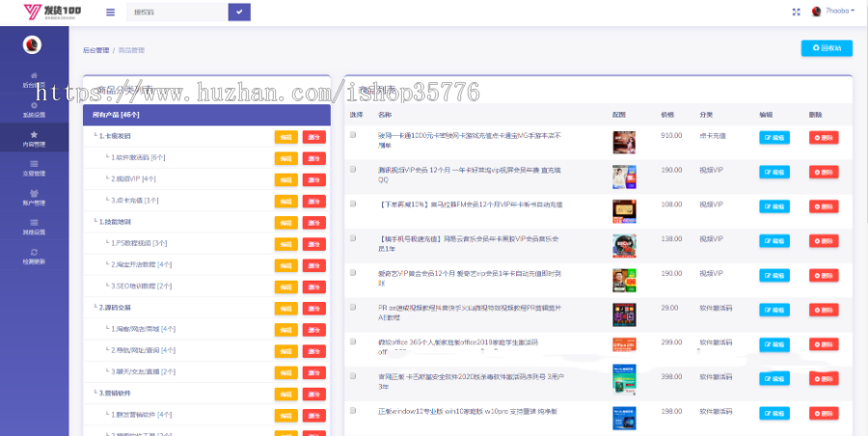Click the 190.00 爱奇艺 product thumbnail image
The height and width of the screenshot is (436, 868).
(623, 280)
